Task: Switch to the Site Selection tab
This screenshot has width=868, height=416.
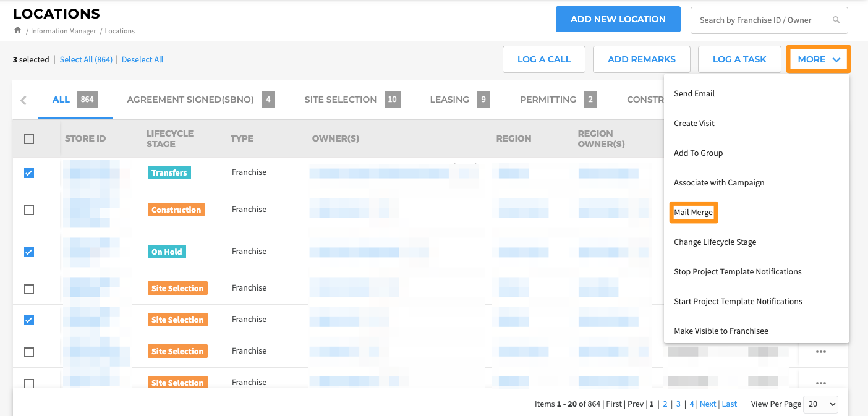Action: coord(340,100)
